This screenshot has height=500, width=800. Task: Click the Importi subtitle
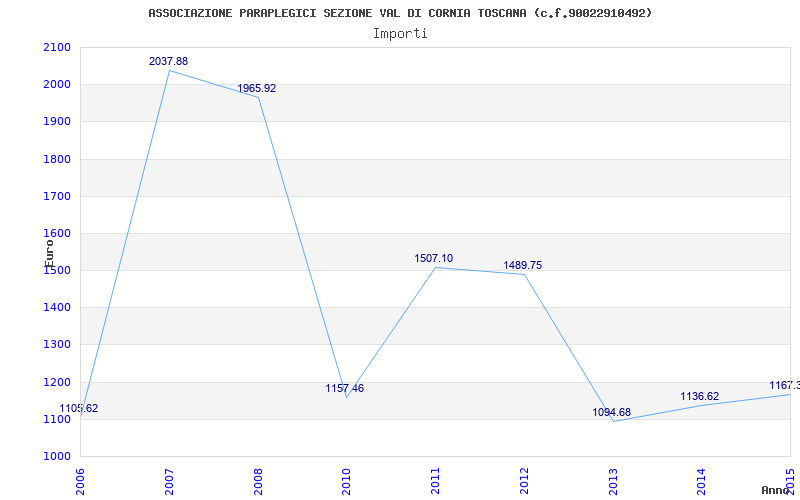(x=400, y=34)
